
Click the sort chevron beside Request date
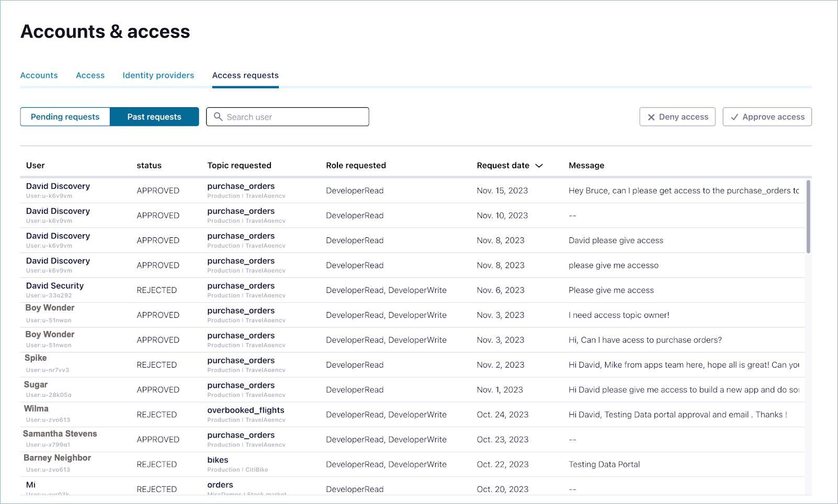coord(539,165)
